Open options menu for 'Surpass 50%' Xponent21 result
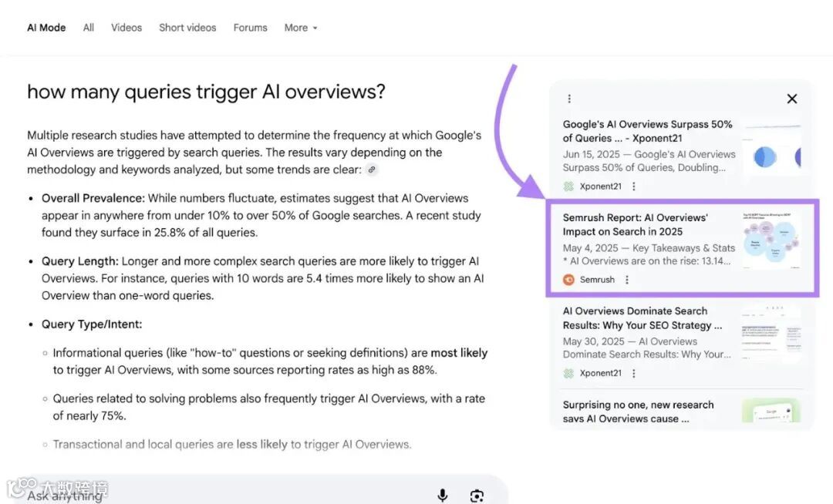This screenshot has width=833, height=504. click(x=634, y=186)
